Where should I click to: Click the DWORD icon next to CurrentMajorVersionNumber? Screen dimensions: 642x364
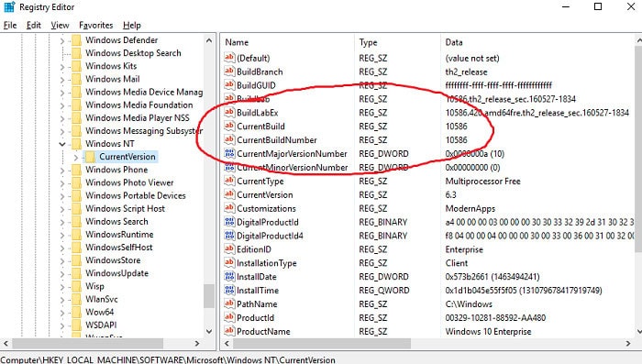[229, 153]
